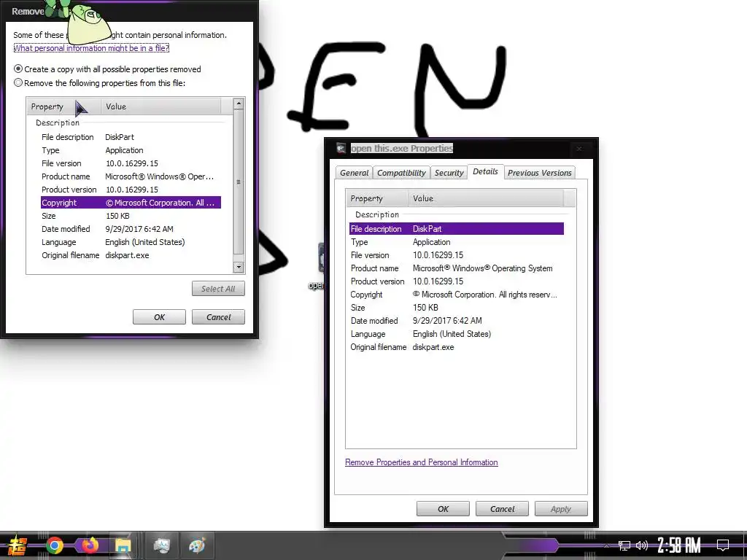
Task: Click the scrollbar thumb in Remove Properties list
Action: pyautogui.click(x=239, y=182)
